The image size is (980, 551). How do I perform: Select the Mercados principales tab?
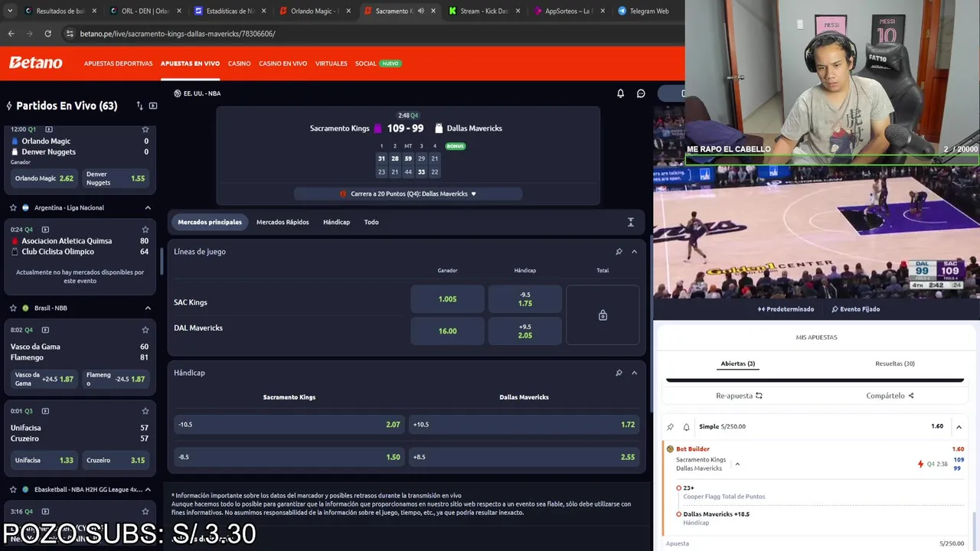tap(210, 222)
